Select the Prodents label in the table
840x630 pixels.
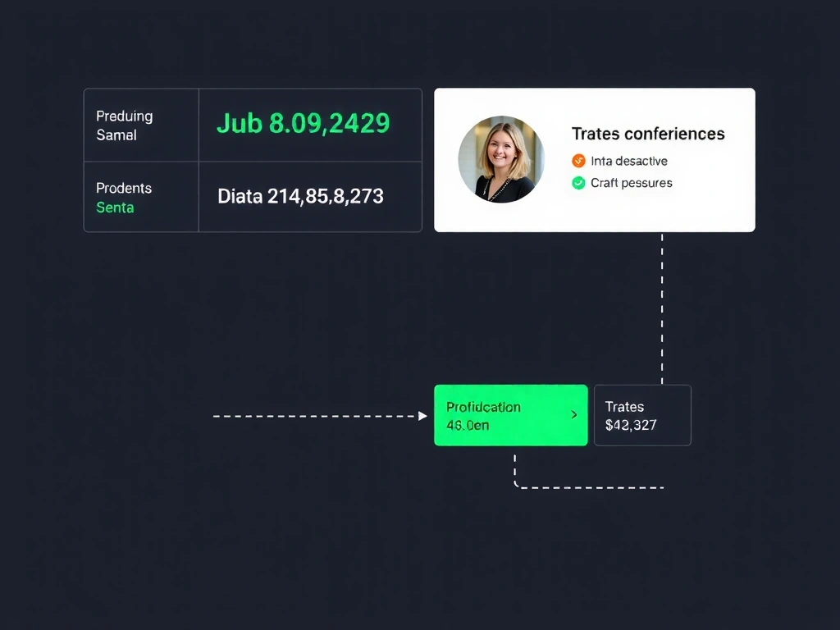coord(124,188)
